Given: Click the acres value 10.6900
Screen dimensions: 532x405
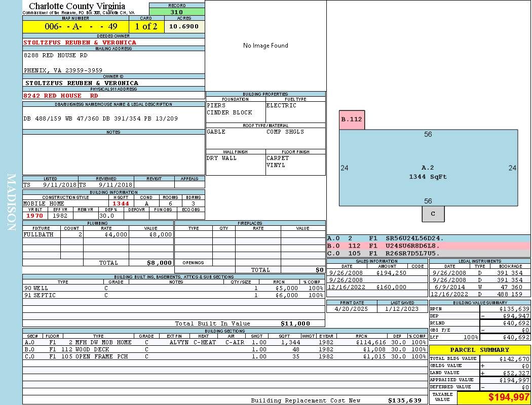Looking at the screenshot, I should click(184, 26).
